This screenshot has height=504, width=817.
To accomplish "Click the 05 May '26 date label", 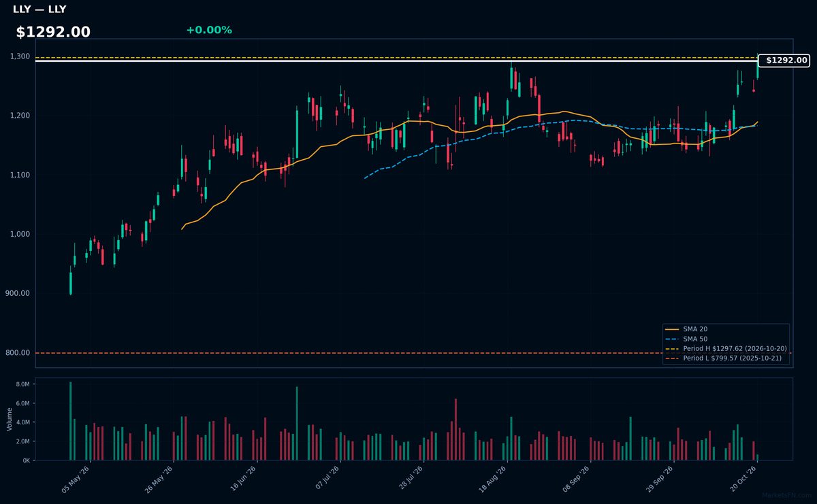I will 76,479.
